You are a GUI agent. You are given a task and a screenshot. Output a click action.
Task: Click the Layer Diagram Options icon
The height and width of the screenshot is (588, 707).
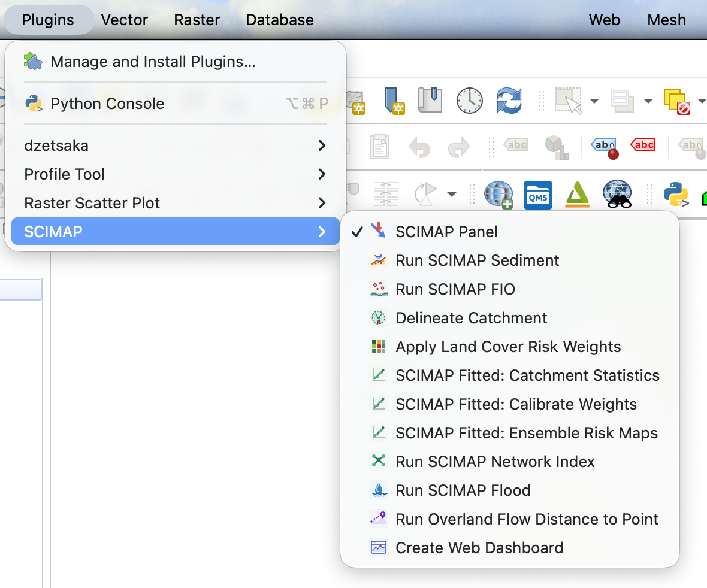tap(557, 148)
